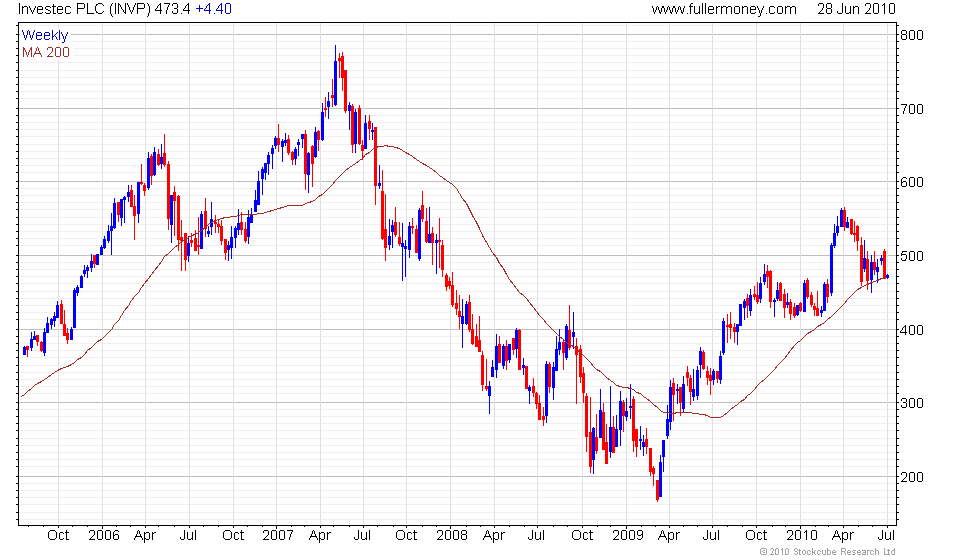Click the 400 price axis label
Viewport: 980px width, 560px height.
(911, 330)
